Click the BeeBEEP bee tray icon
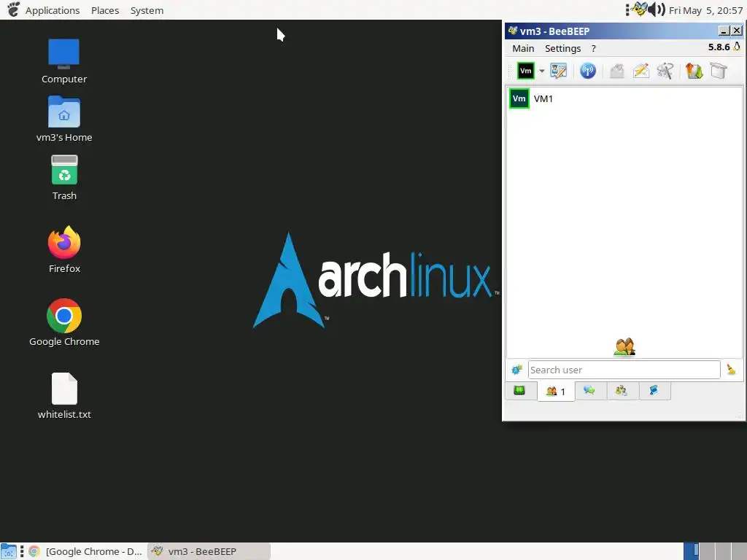The width and height of the screenshot is (747, 560). pos(639,9)
